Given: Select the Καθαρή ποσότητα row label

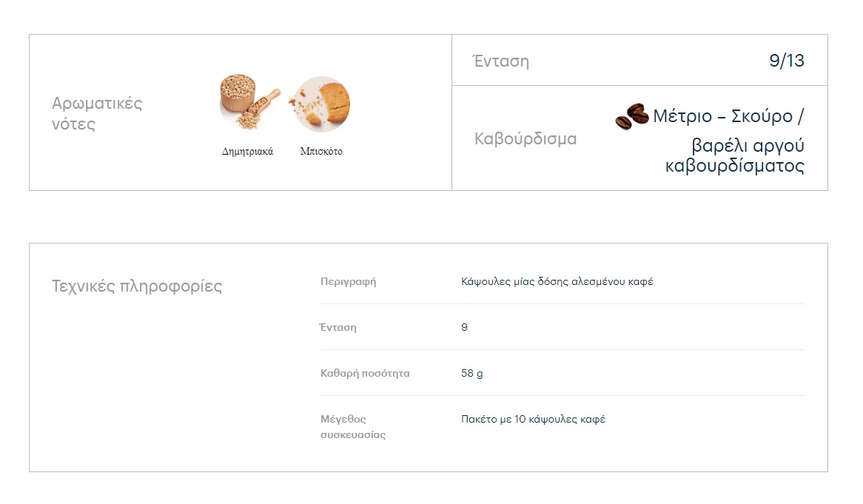Looking at the screenshot, I should (365, 374).
